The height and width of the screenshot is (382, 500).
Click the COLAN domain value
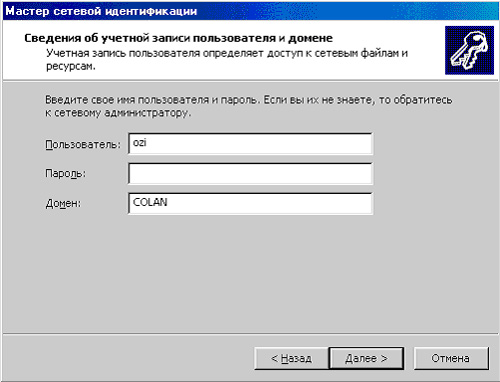(150, 202)
